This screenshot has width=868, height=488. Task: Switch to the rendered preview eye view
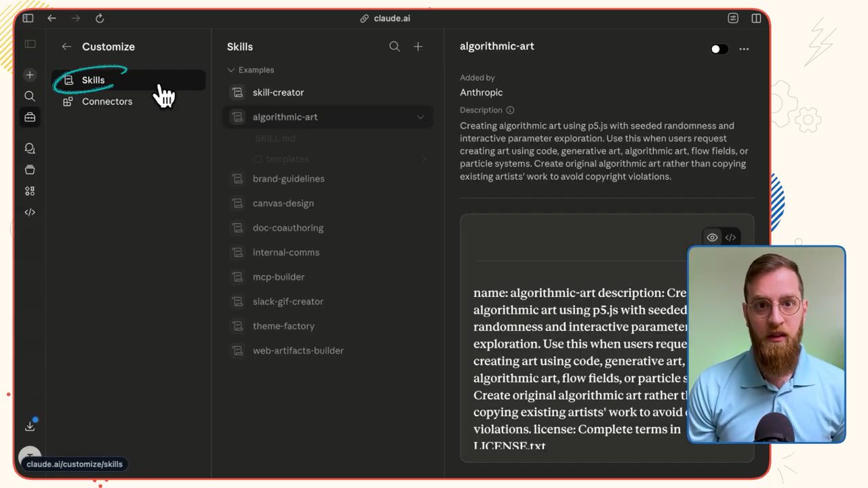tap(712, 237)
